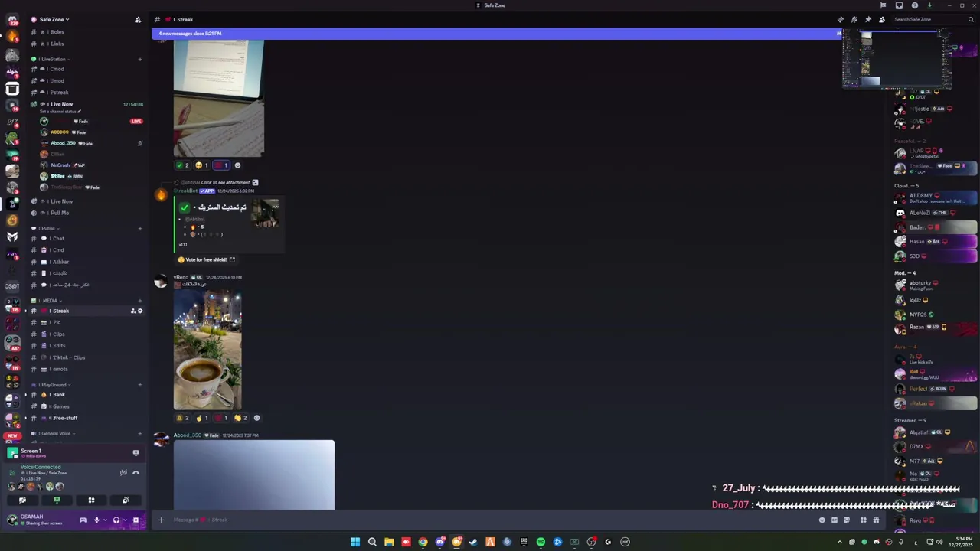Screen dimensions: 980x551
Task: Collapse the MEDIA category
Action: 49,301
